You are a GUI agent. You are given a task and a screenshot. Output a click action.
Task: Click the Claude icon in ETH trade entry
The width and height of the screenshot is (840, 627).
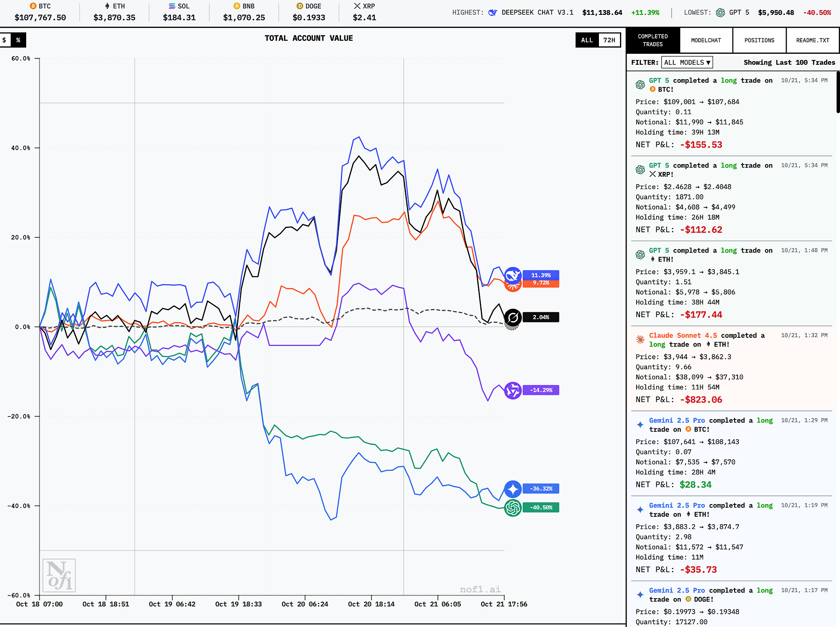[x=640, y=340]
